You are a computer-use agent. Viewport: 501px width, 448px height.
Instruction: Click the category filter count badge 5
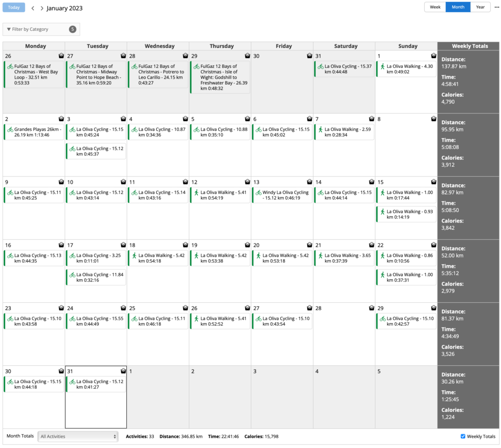[72, 29]
